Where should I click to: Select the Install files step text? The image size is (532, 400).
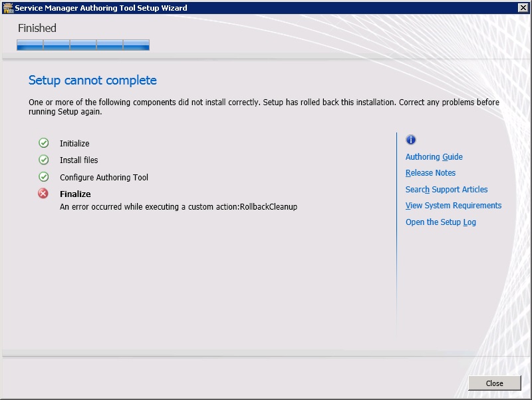click(x=78, y=160)
